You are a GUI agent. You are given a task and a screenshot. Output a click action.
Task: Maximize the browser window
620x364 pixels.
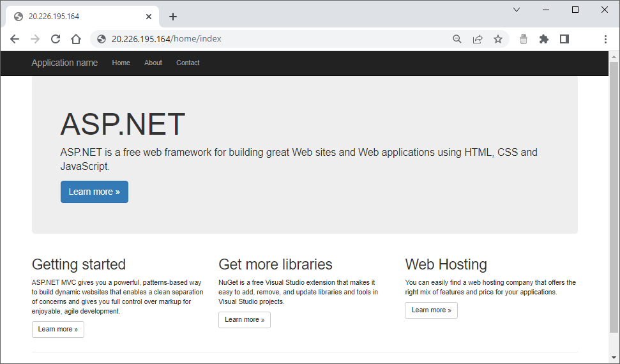[575, 10]
